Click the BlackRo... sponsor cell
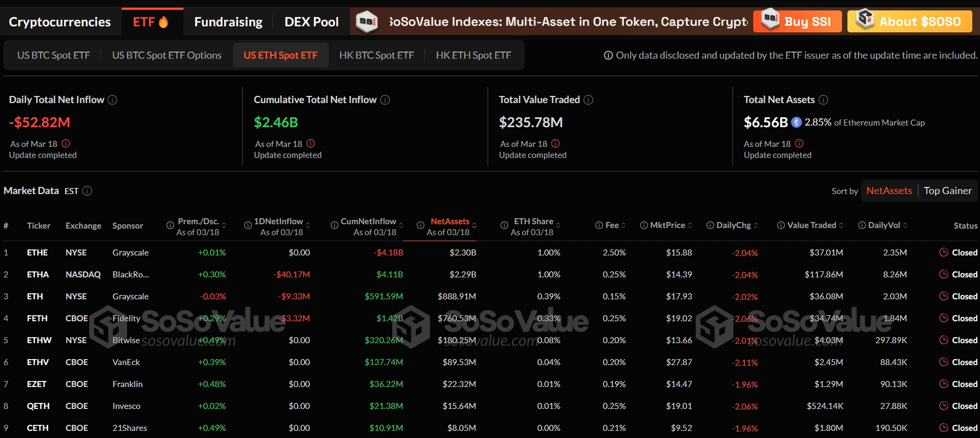The height and width of the screenshot is (438, 980). coord(130,274)
